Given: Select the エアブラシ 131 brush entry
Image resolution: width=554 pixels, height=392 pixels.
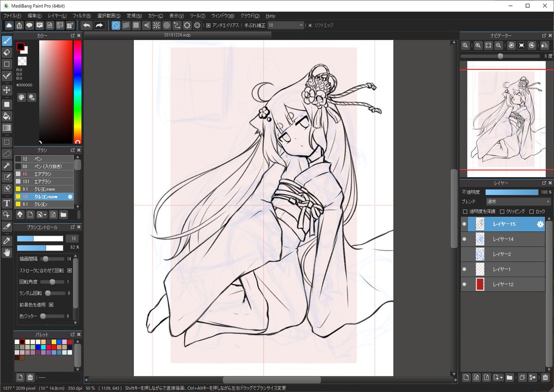Looking at the screenshot, I should (x=44, y=182).
